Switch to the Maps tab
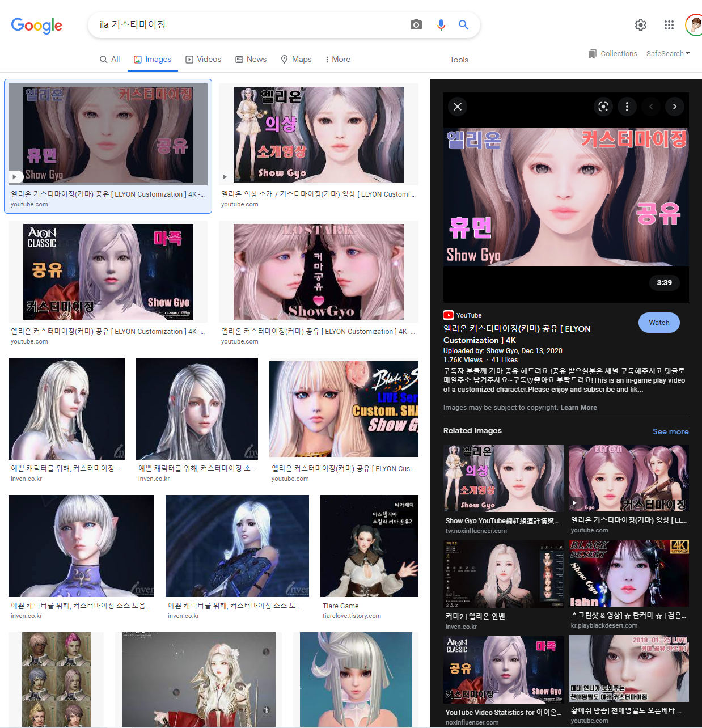 (x=296, y=60)
